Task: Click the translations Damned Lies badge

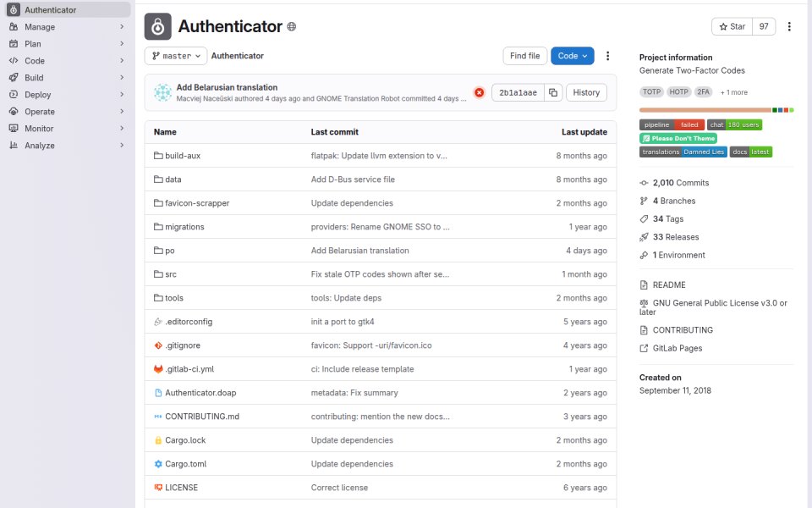Action: 683,152
